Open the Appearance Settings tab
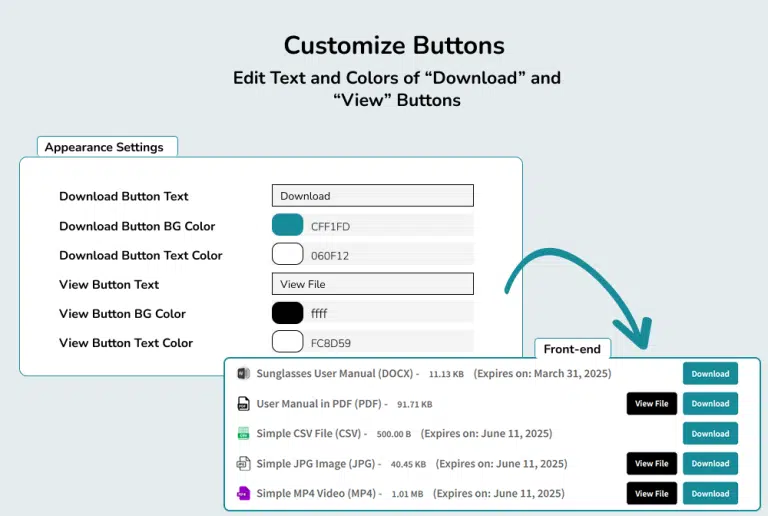 click(107, 147)
